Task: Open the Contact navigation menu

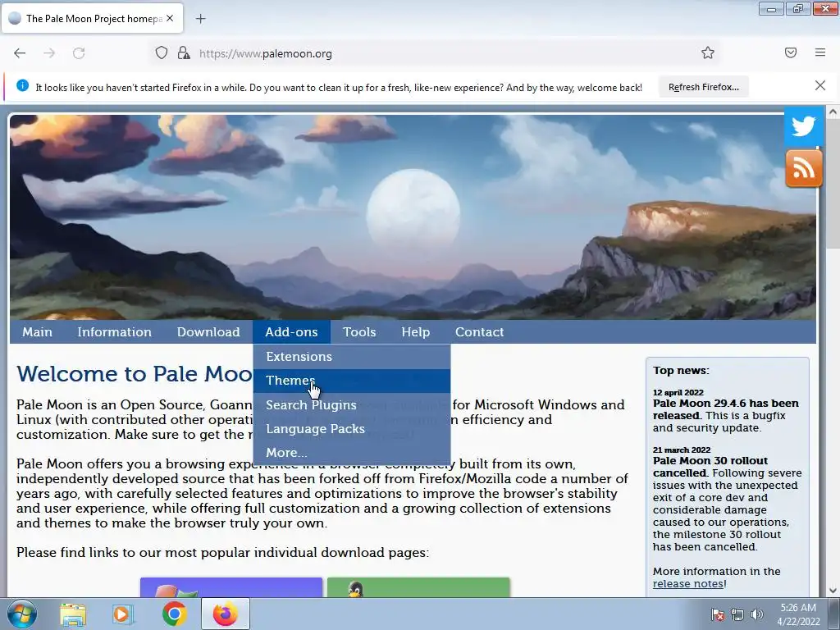Action: click(479, 332)
